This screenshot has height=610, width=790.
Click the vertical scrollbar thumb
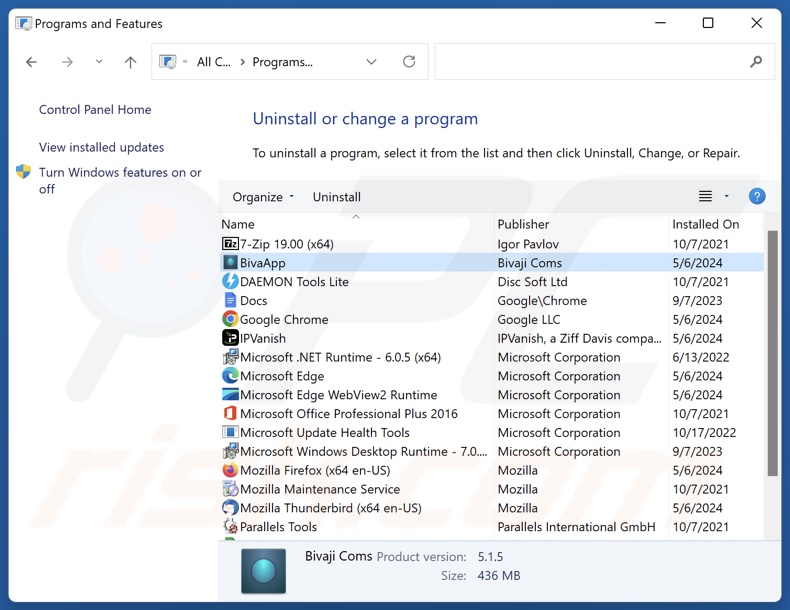pyautogui.click(x=772, y=353)
